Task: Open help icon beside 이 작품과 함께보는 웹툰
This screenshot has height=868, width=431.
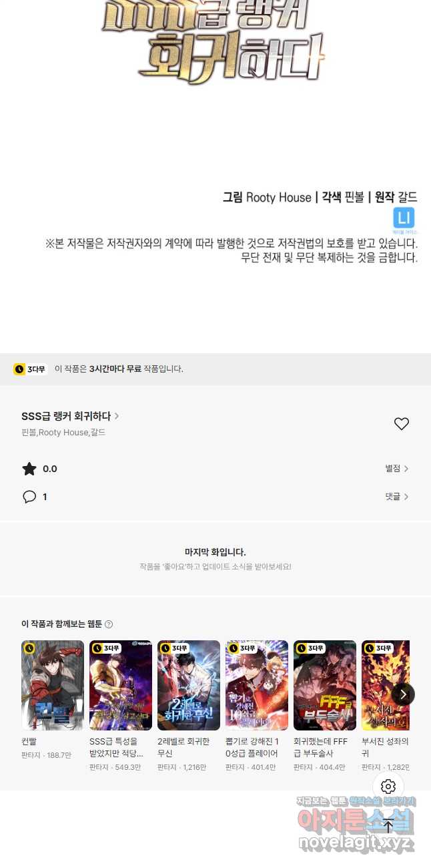Action: 109,624
